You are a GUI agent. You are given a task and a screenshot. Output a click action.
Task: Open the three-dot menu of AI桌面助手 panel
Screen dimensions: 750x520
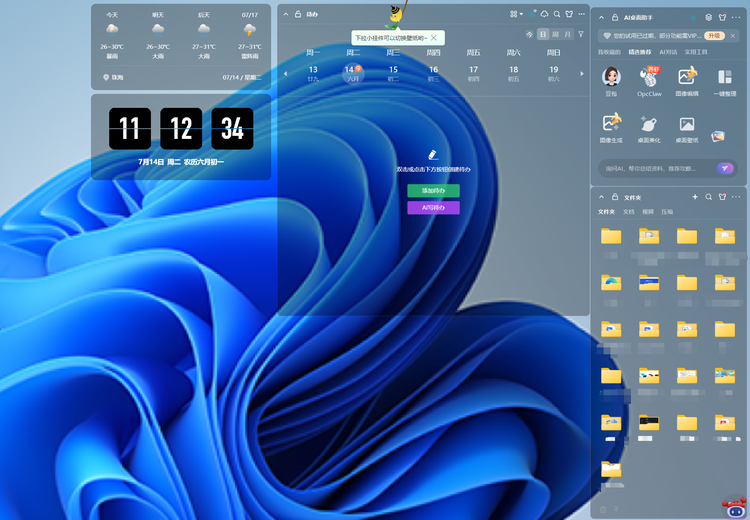(736, 17)
